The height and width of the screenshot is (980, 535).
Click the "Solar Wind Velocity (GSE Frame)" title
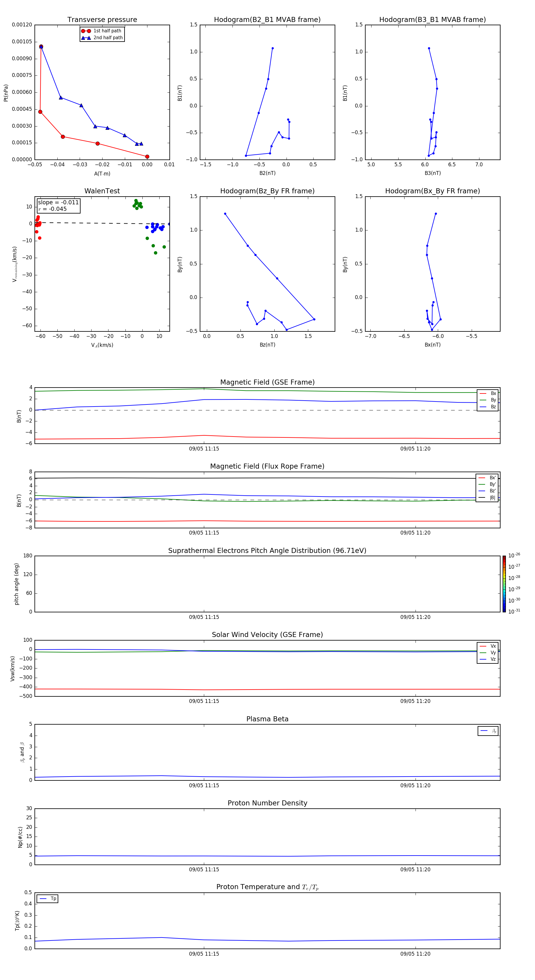pyautogui.click(x=267, y=635)
